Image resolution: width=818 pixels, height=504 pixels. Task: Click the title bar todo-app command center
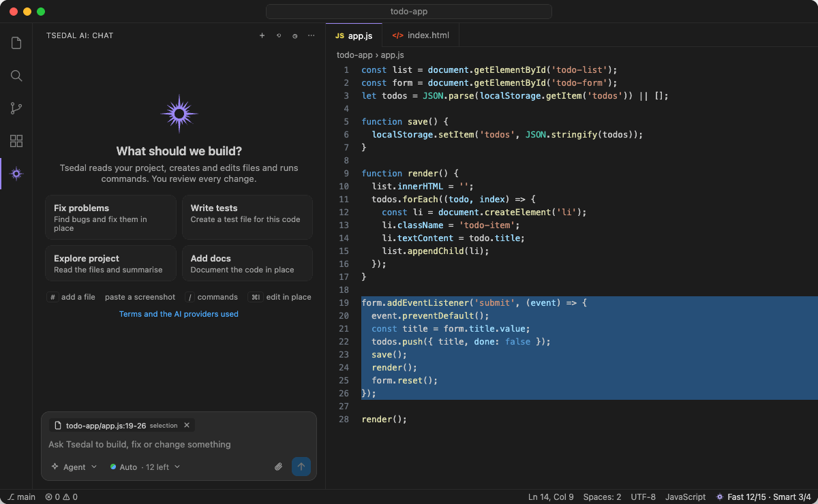coord(409,12)
